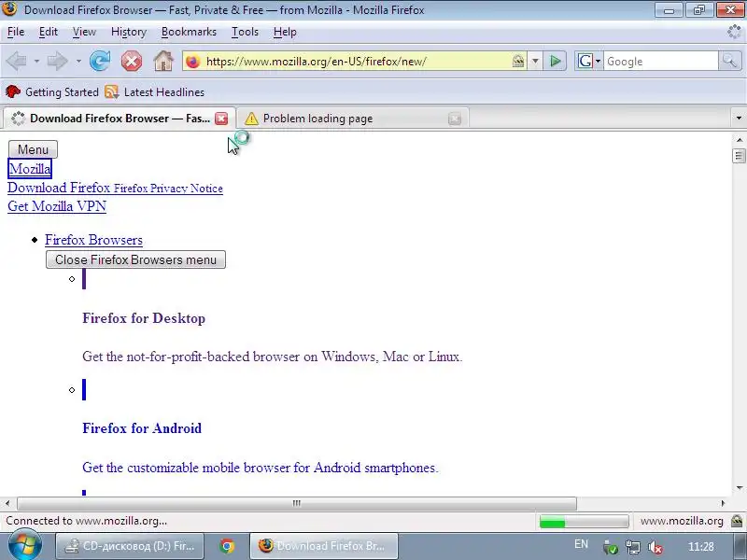Open the History menu

tap(129, 32)
